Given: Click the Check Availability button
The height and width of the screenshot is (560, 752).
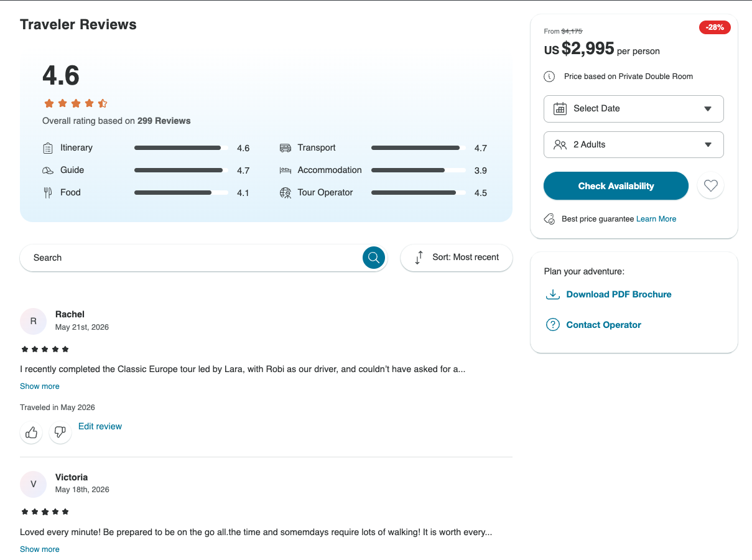Looking at the screenshot, I should click(x=616, y=186).
